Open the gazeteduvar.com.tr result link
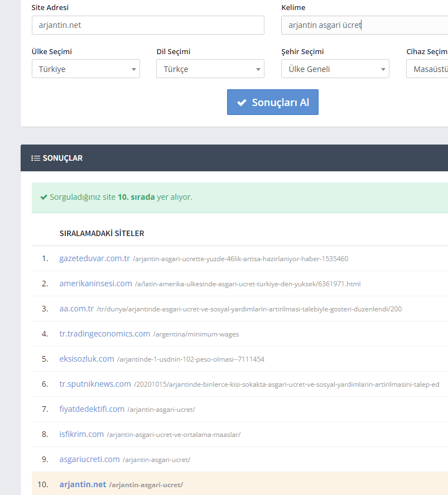448x495 pixels. pyautogui.click(x=95, y=258)
